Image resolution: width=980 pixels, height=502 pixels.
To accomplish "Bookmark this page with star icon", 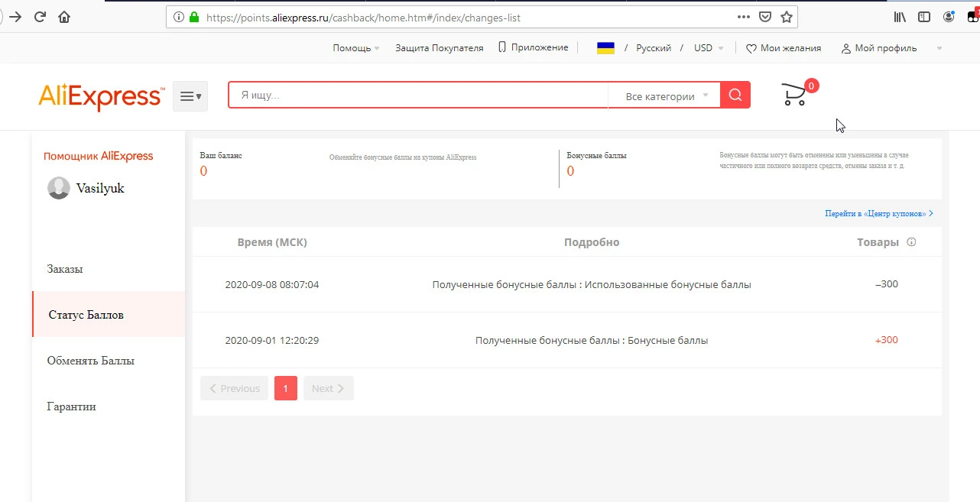I will click(786, 17).
